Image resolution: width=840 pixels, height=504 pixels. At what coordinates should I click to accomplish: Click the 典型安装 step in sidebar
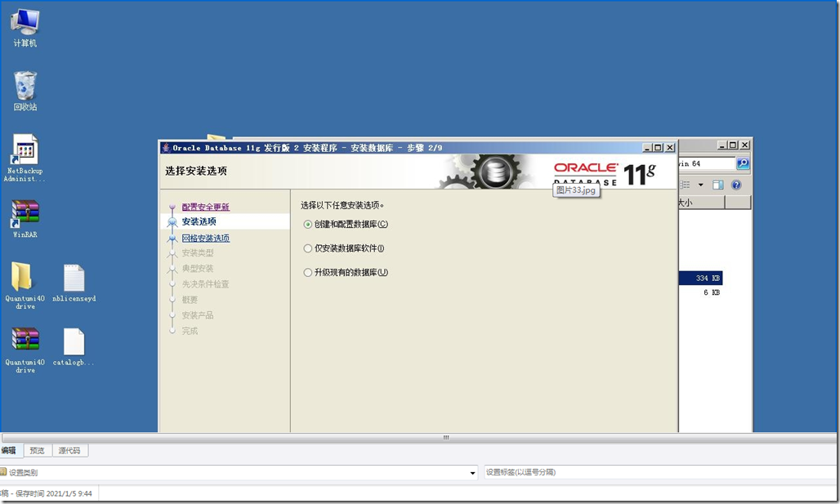pos(198,268)
